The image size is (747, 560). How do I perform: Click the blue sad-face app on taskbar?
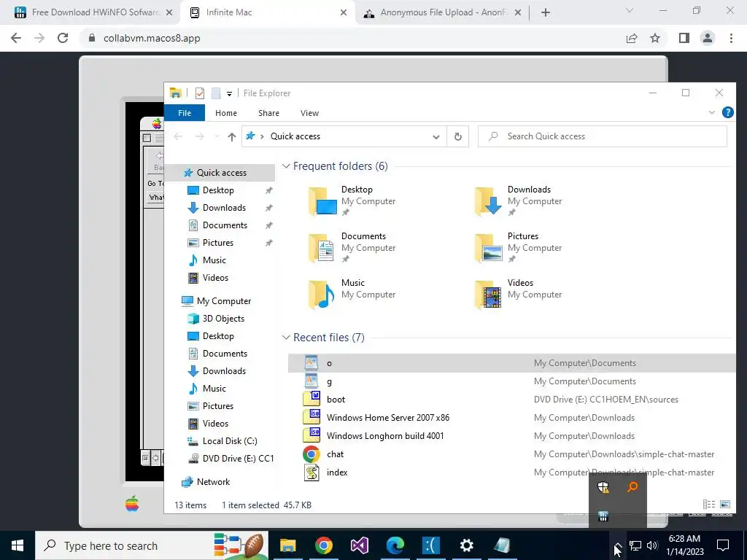tap(430, 545)
